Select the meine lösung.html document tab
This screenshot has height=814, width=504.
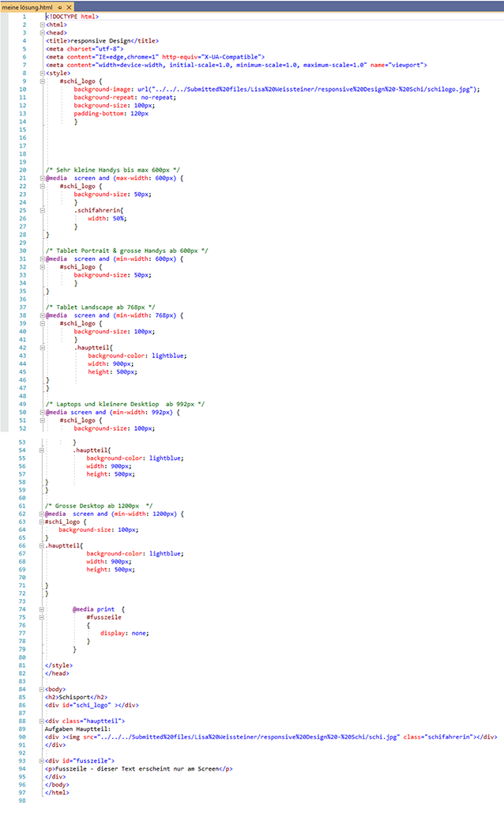click(x=28, y=6)
